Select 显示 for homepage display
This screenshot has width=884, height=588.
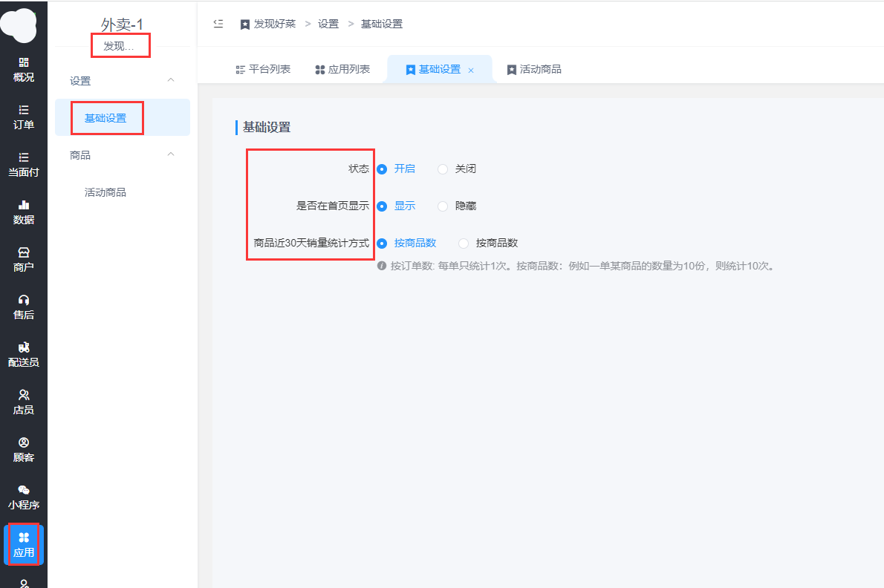[382, 206]
